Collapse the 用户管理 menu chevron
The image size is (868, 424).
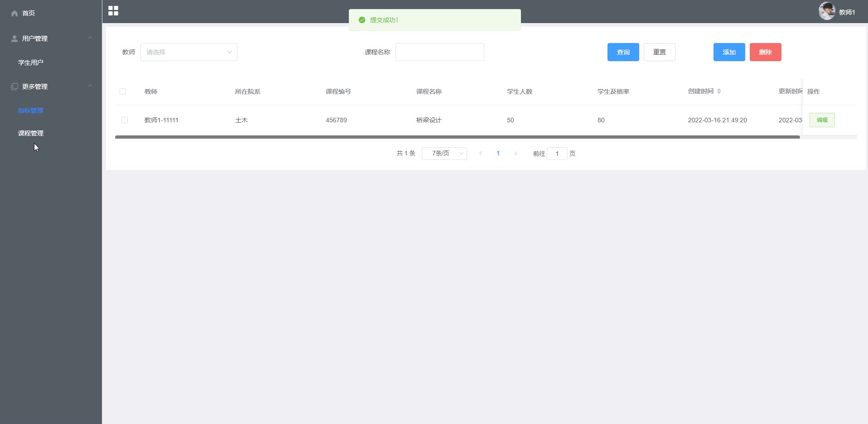tap(90, 38)
